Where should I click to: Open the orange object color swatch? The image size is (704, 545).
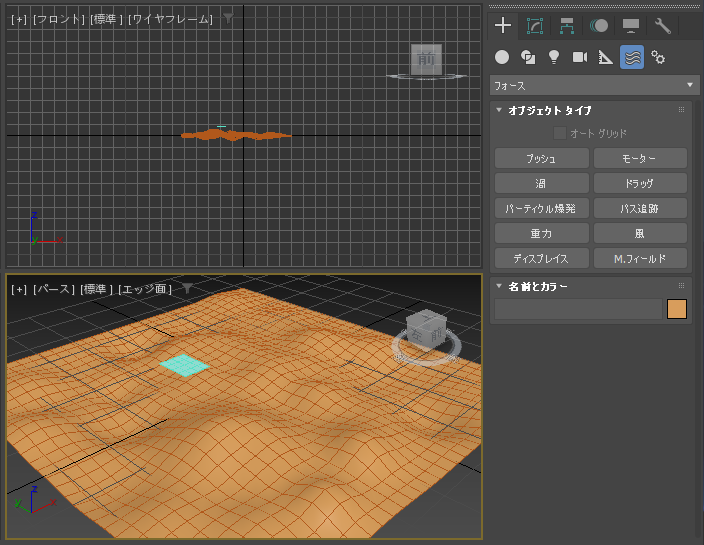pyautogui.click(x=677, y=309)
